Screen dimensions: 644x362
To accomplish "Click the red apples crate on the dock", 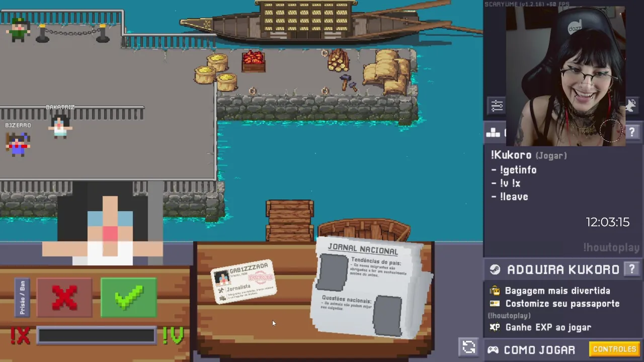I will pos(254,61).
